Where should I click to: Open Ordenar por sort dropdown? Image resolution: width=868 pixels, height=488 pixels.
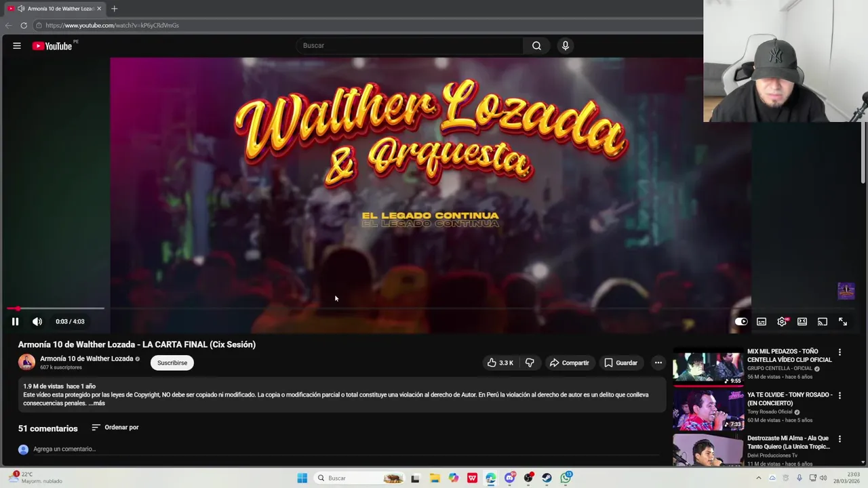pyautogui.click(x=115, y=428)
